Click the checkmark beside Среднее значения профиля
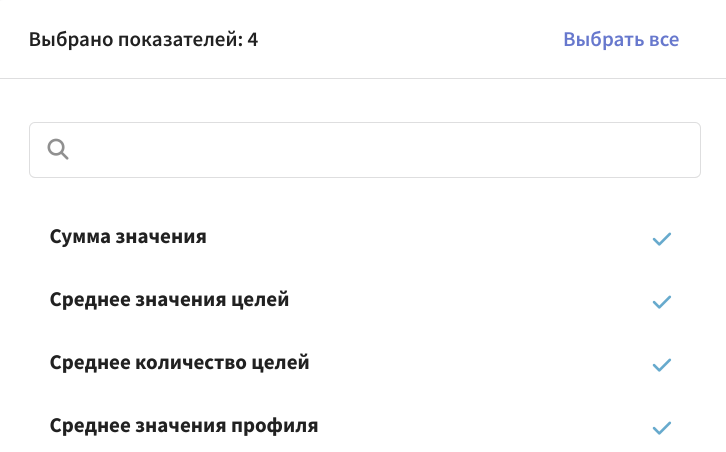This screenshot has width=726, height=452. click(x=662, y=427)
